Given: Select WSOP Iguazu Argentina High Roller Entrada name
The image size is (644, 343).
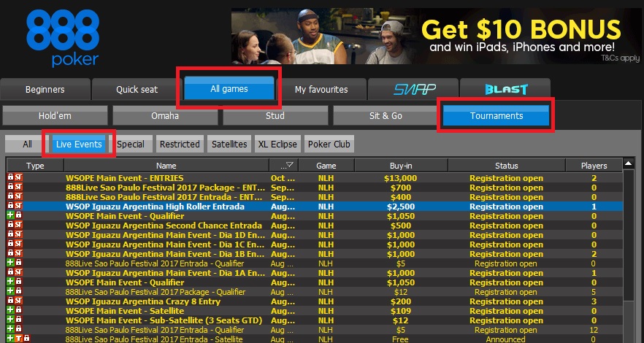Looking at the screenshot, I should pyautogui.click(x=155, y=207).
